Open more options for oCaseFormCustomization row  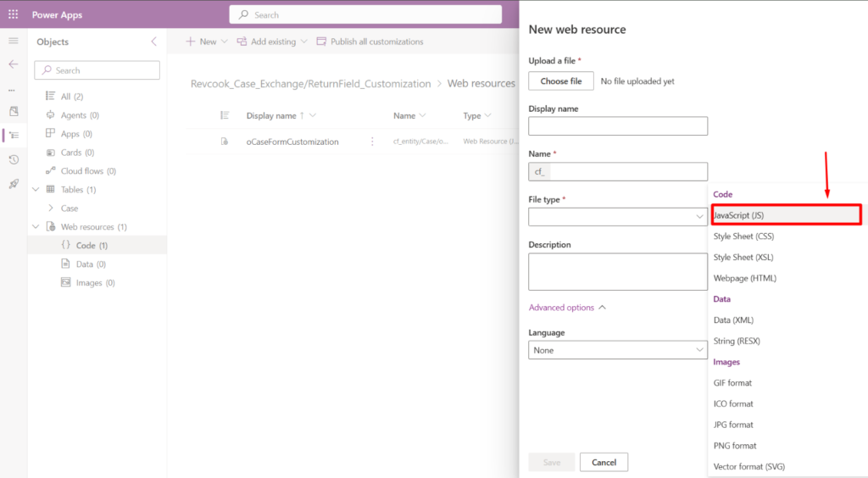[x=372, y=142]
